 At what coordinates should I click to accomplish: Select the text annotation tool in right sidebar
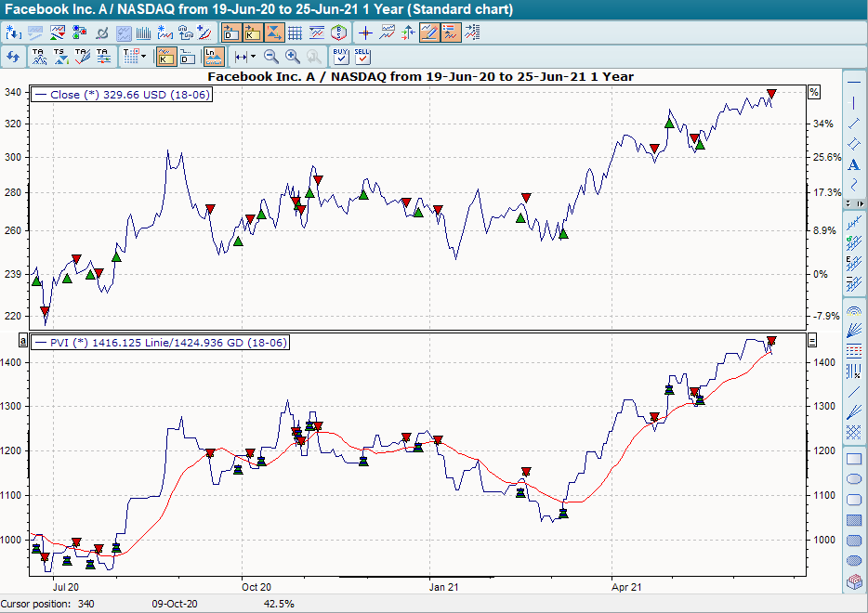coord(854,163)
